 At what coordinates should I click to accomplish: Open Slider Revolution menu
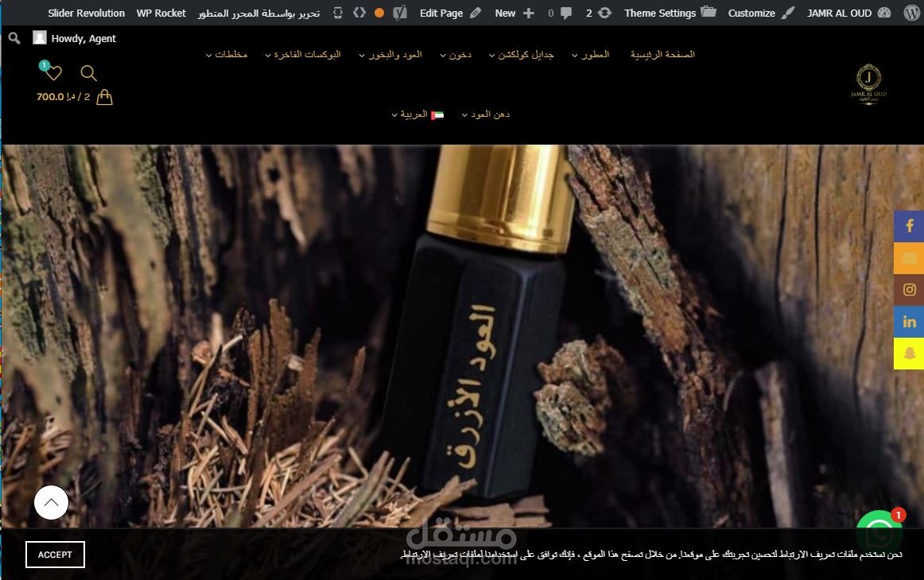[86, 13]
